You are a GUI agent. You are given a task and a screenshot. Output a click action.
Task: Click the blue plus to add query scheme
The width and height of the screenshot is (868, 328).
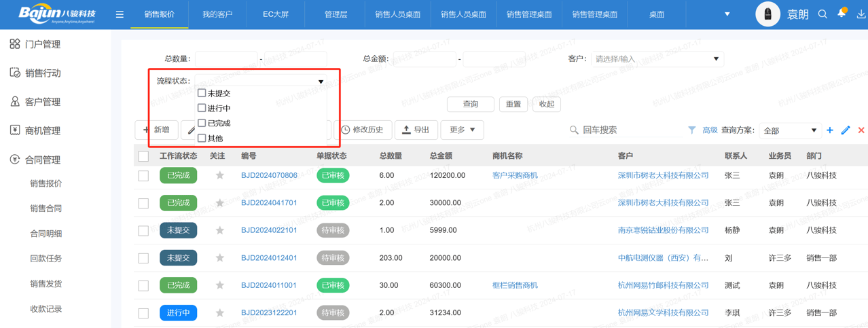tap(830, 130)
